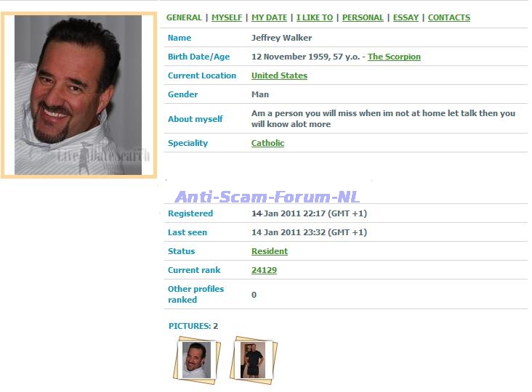
Task: Click the large profile photo
Action: [x=78, y=95]
